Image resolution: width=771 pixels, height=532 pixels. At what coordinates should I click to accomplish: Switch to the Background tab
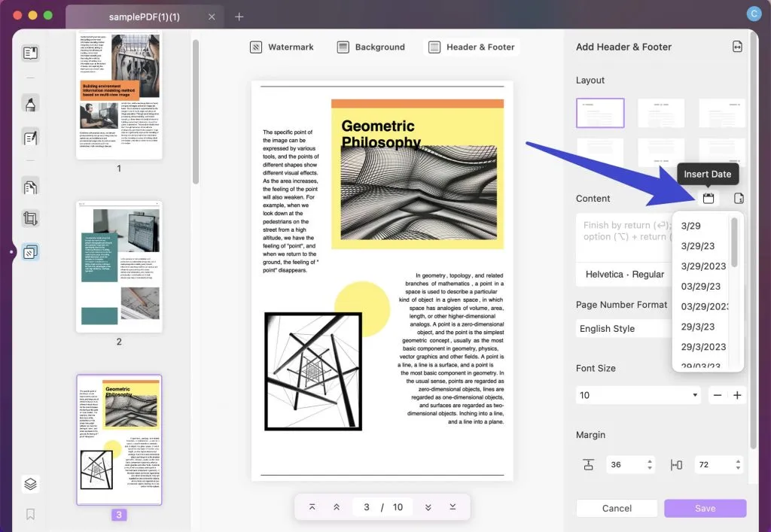[371, 47]
